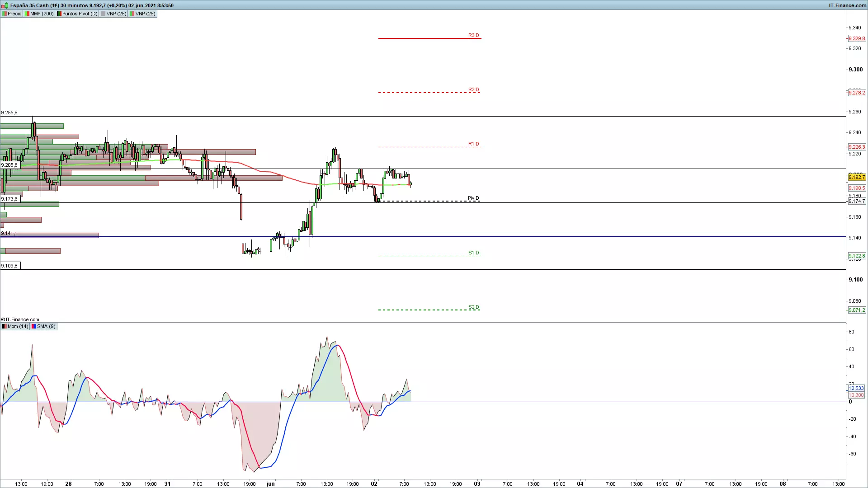The width and height of the screenshot is (868, 488).
Task: Click the 9.100 price axis label
Action: [x=855, y=280]
